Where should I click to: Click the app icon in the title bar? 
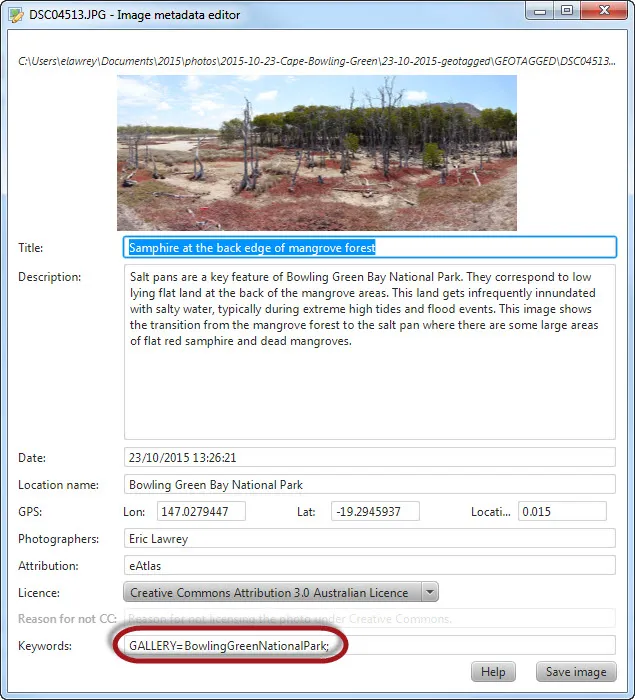[16, 15]
